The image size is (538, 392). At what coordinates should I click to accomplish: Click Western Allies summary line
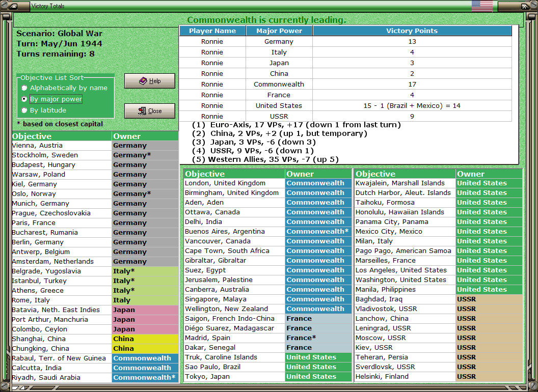point(265,159)
